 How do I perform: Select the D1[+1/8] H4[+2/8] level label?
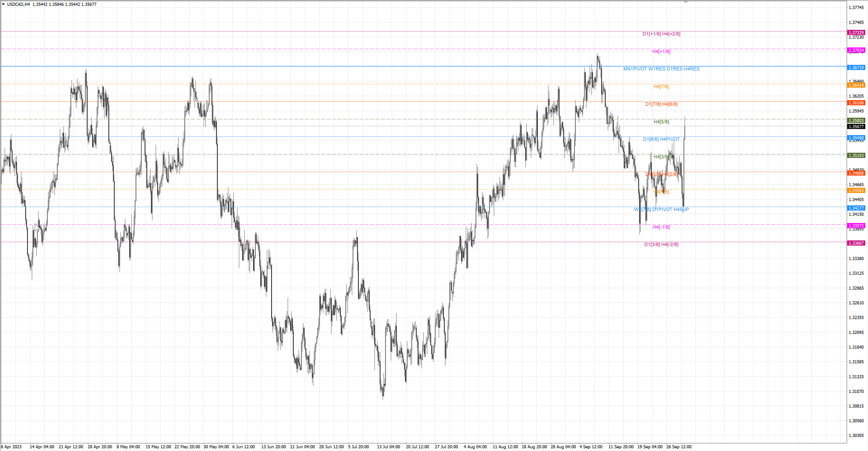[661, 34]
